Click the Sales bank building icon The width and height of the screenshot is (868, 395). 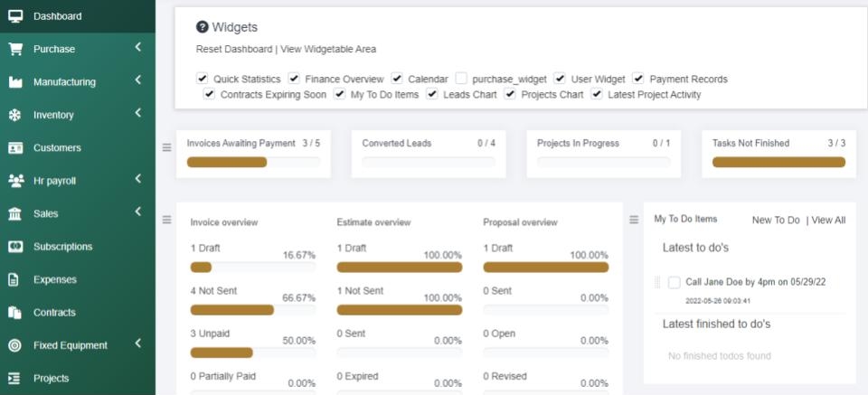coord(15,213)
